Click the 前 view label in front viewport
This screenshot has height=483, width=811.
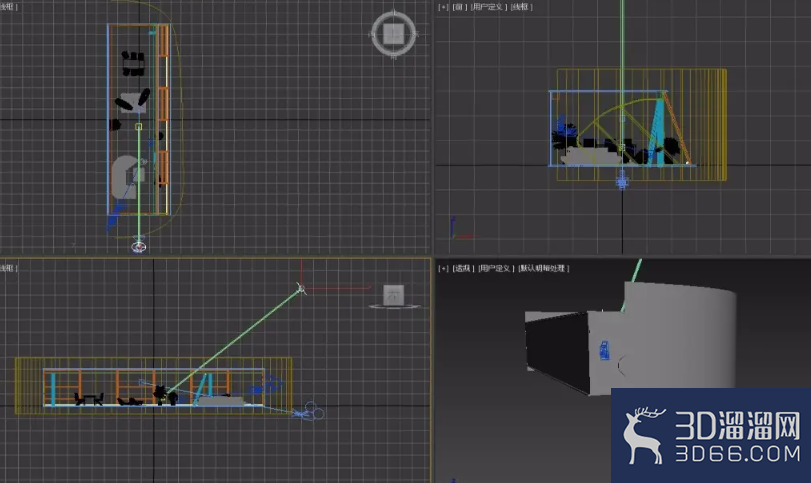click(460, 7)
